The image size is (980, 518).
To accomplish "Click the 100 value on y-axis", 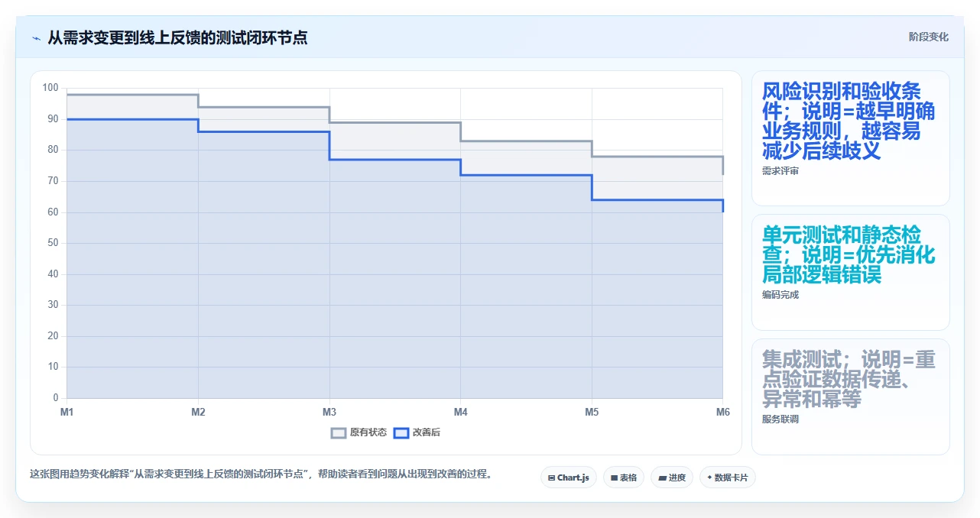I will tap(50, 88).
